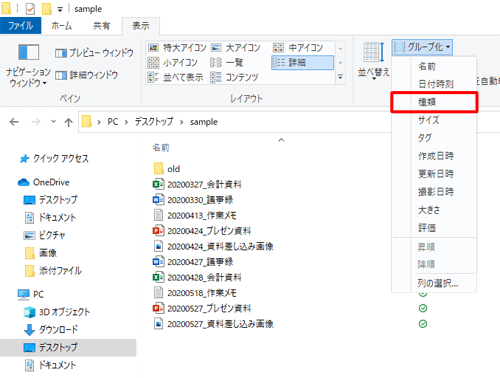Open the ナビゲーション ウィンドウ dropdown

click(x=28, y=65)
